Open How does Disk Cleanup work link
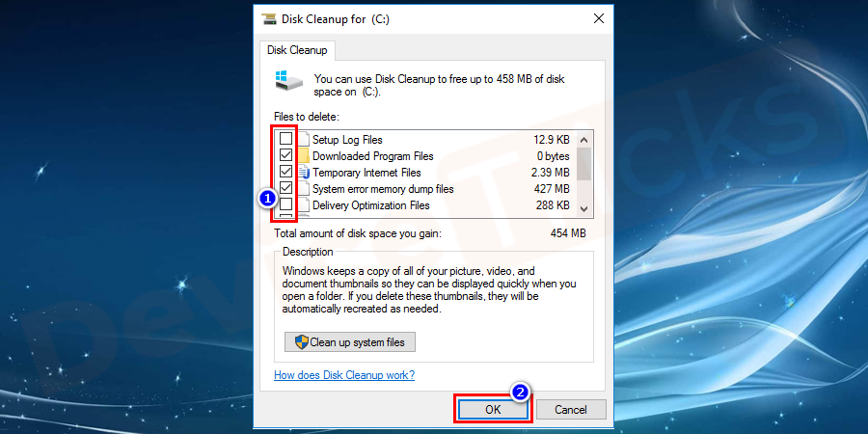Image resolution: width=868 pixels, height=434 pixels. click(x=344, y=375)
